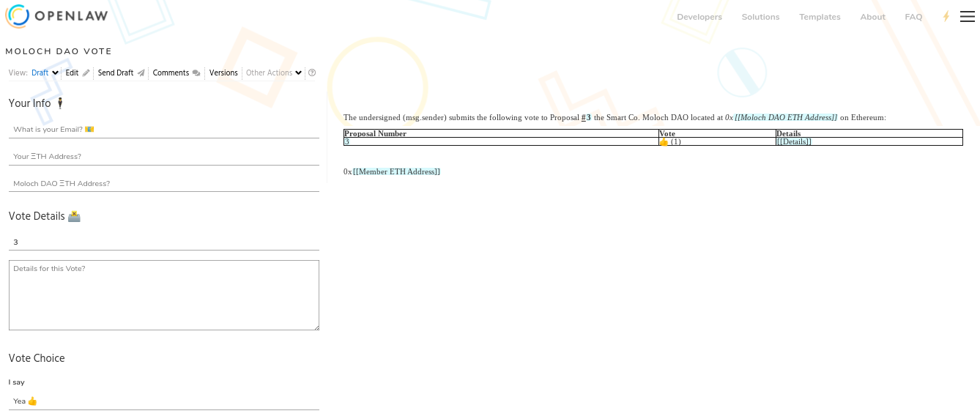Click the OpenLaw logo
980x419 pixels.
coord(56,16)
